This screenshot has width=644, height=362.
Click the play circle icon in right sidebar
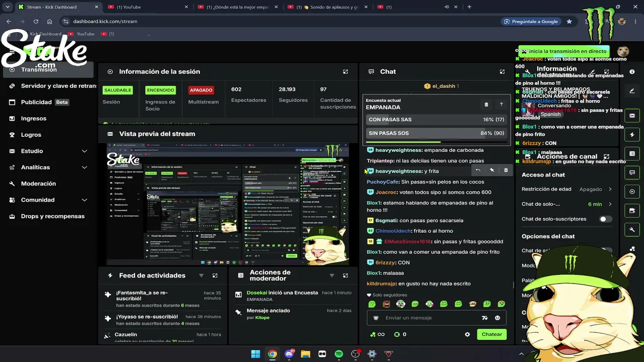[632, 192]
